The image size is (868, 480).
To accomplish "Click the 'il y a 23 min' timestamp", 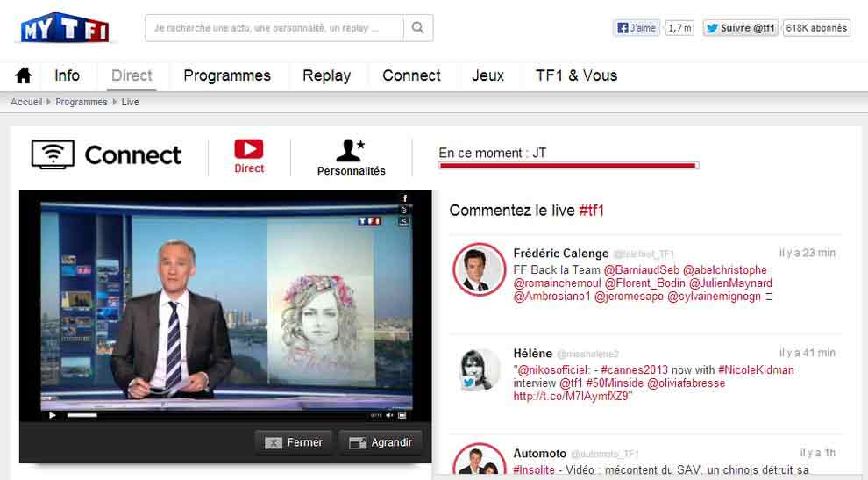I will (808, 253).
